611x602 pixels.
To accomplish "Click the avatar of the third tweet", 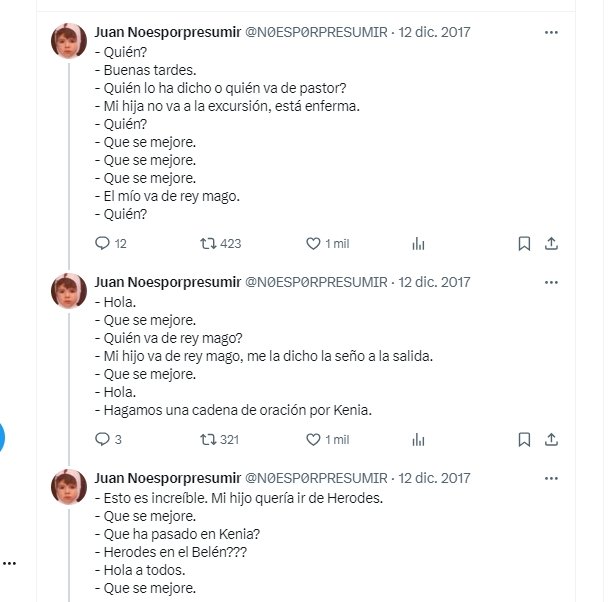I will tap(69, 487).
